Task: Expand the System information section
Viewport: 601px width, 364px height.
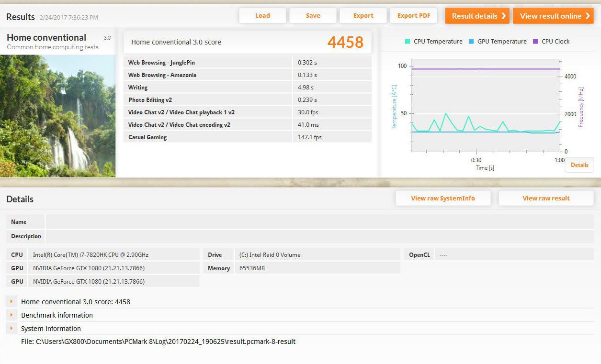Action: point(11,329)
